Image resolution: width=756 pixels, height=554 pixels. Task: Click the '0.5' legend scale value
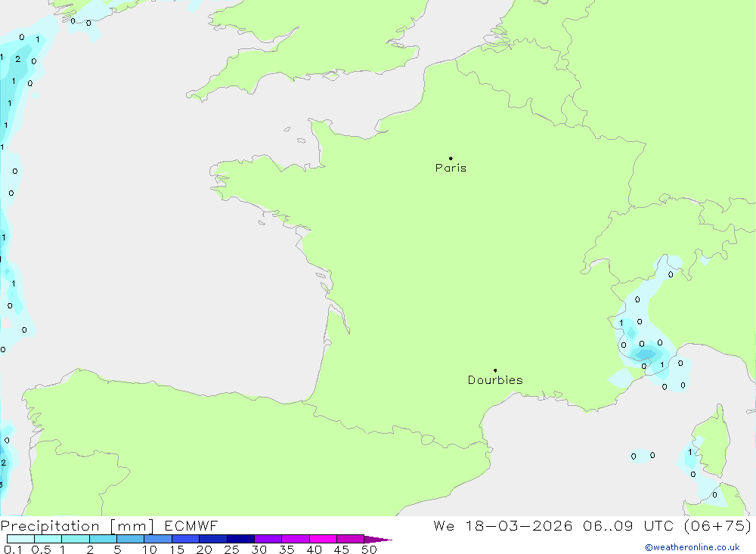click(x=42, y=549)
